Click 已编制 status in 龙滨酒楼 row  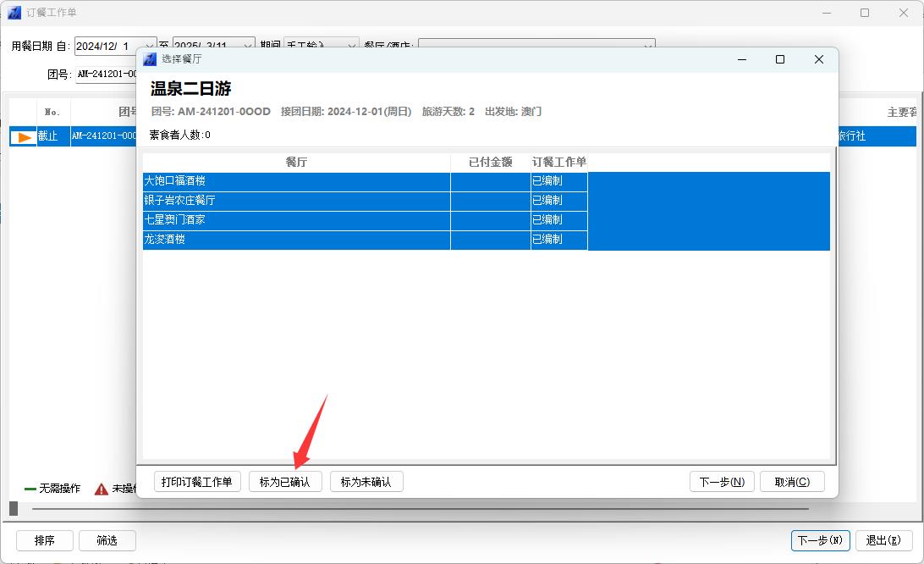[x=558, y=240]
